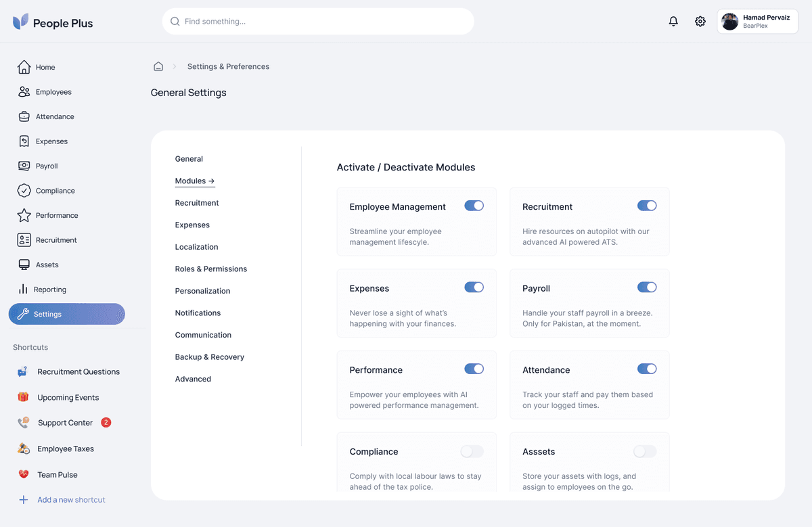Click inside the Find something search field
812x527 pixels.
click(318, 21)
